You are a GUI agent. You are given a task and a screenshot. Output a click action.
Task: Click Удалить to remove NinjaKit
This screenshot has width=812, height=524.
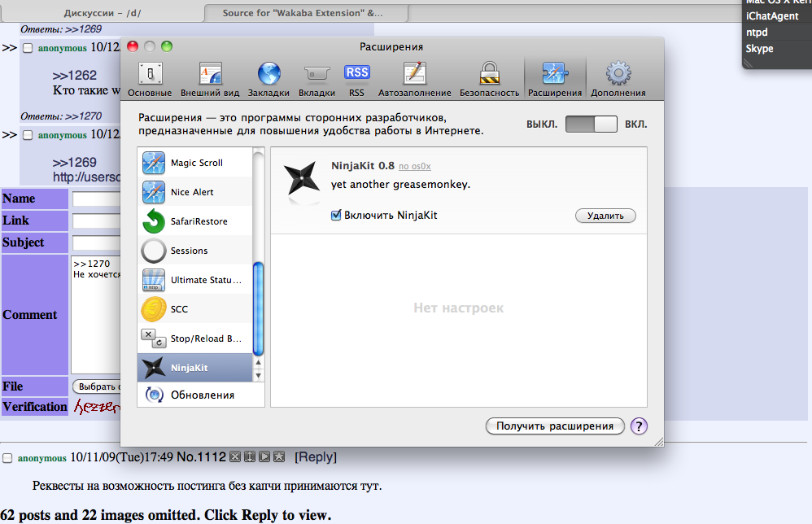point(605,216)
